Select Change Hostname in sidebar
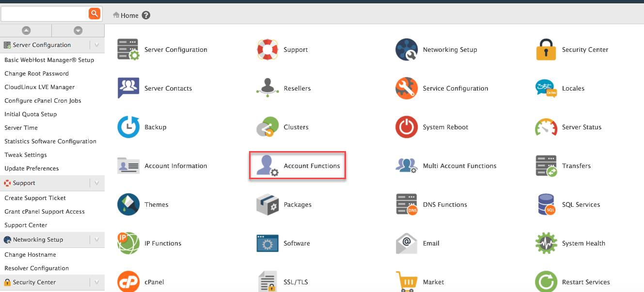This screenshot has width=644, height=292. 31,255
